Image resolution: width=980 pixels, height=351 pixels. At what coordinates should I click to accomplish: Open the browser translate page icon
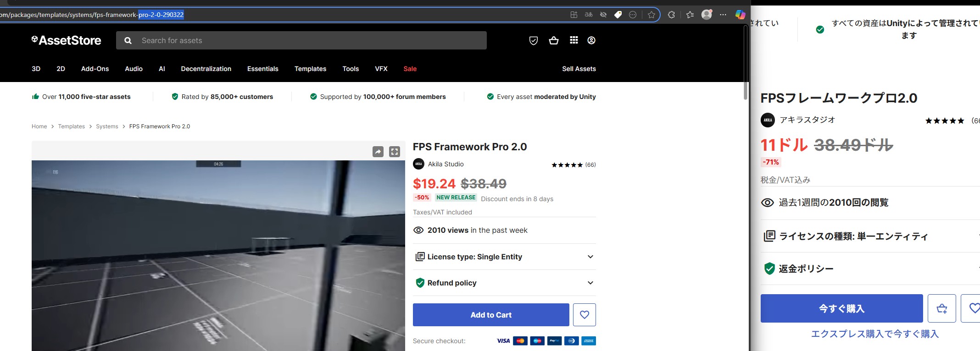589,15
